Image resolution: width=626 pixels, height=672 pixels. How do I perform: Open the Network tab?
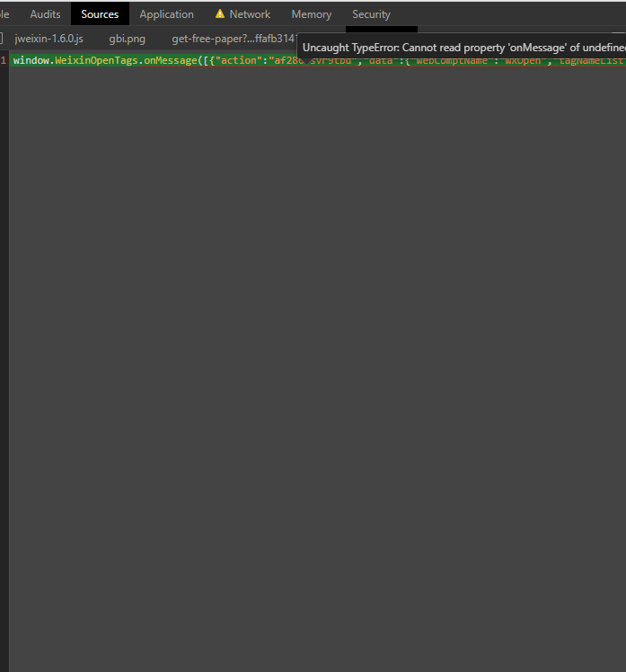pyautogui.click(x=250, y=14)
